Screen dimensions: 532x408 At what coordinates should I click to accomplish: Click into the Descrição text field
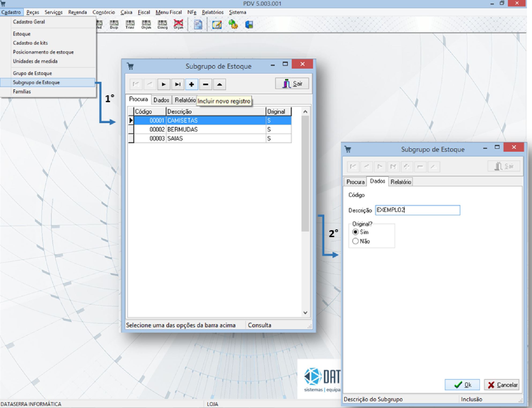[x=418, y=210]
